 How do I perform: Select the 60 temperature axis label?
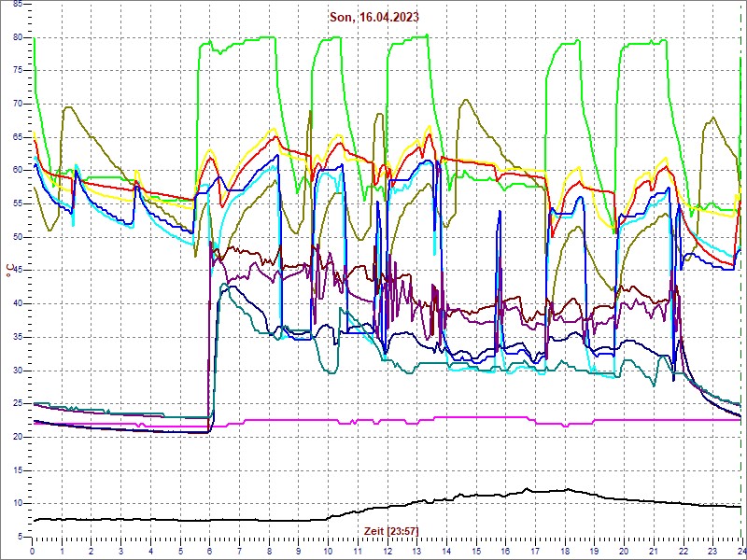click(18, 171)
